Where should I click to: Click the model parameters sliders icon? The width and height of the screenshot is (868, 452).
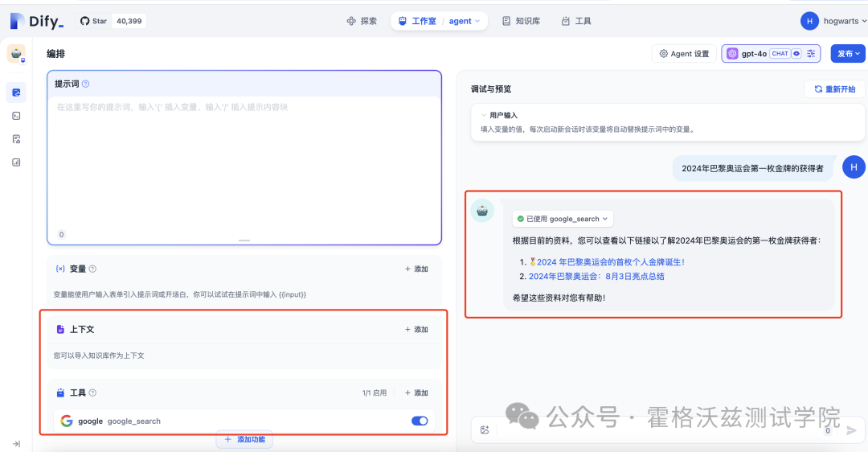click(x=811, y=54)
